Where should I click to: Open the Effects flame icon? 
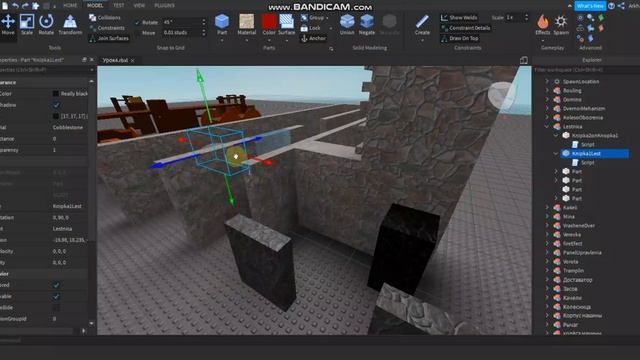pos(543,21)
